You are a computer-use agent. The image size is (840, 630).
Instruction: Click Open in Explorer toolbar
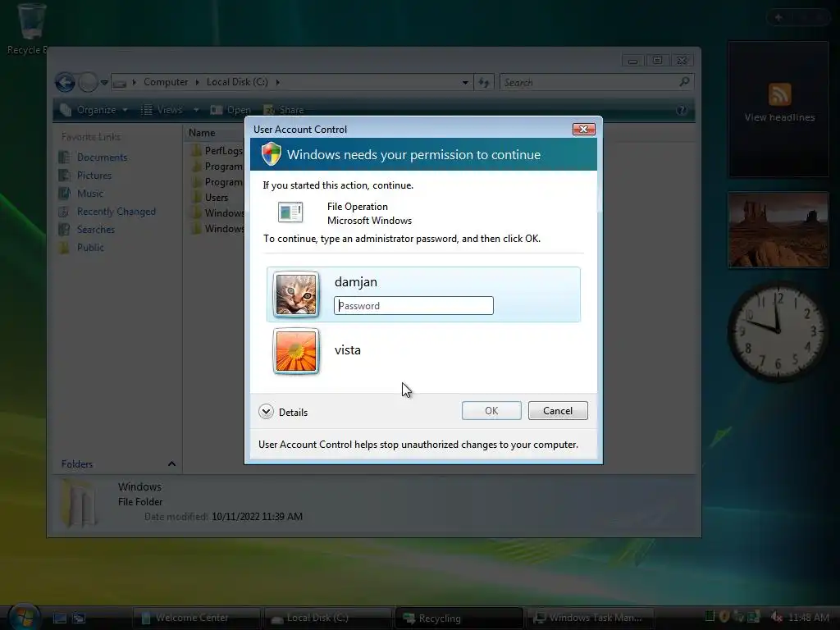pos(231,110)
